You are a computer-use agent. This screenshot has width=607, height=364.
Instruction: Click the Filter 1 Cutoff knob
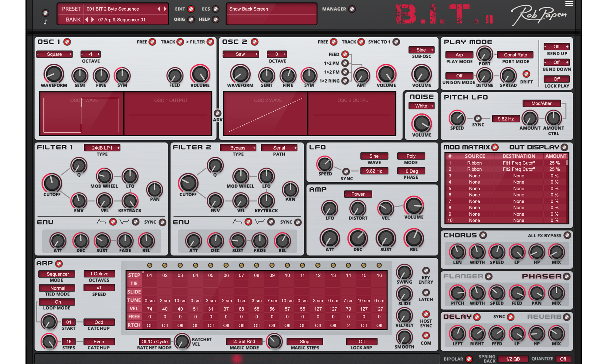coord(52,183)
